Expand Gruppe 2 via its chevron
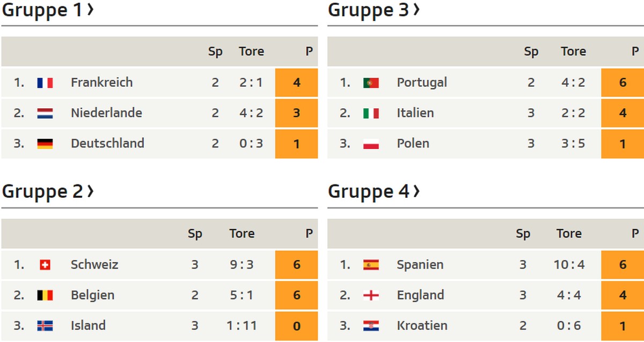This screenshot has width=644, height=342. pyautogui.click(x=90, y=190)
